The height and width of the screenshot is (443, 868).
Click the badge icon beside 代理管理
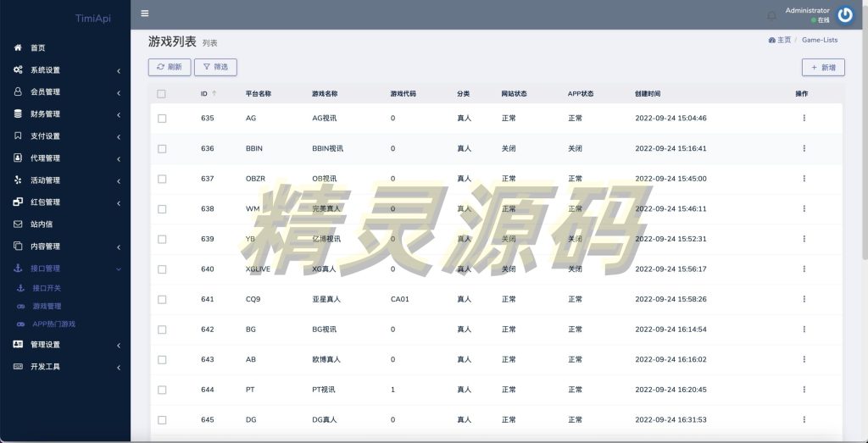18,158
